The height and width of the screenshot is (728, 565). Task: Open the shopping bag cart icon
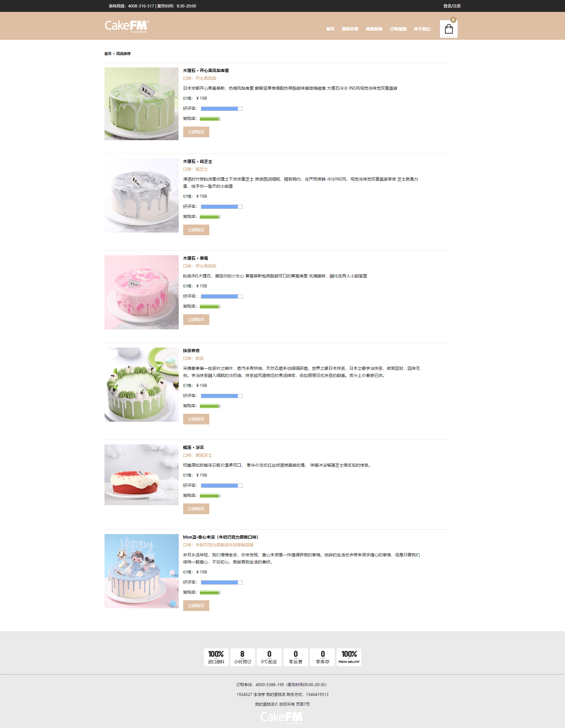coord(448,29)
